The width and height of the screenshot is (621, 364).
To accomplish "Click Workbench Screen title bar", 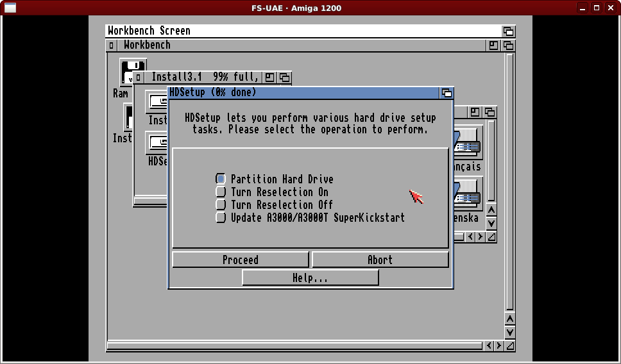I will point(303,31).
